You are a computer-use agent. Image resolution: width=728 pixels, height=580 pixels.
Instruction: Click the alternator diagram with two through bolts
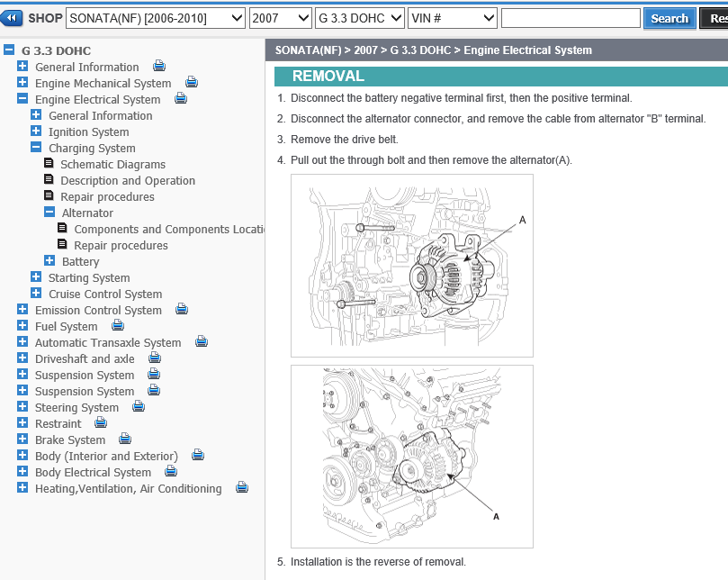click(412, 266)
